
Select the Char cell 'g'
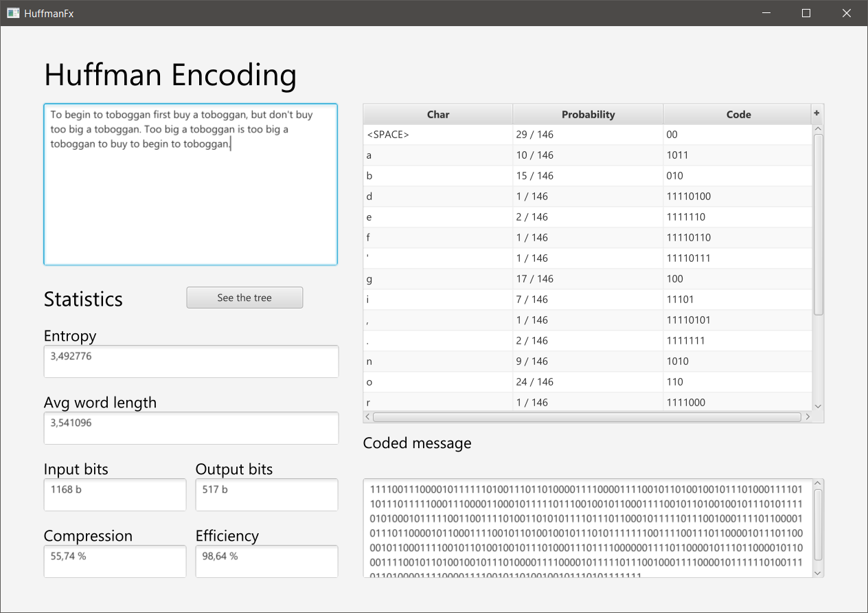[x=438, y=279]
